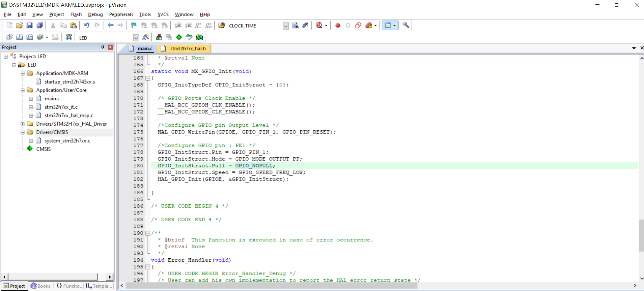Image resolution: width=644 pixels, height=291 pixels.
Task: Unindent the selected lines
Action: [x=188, y=25]
